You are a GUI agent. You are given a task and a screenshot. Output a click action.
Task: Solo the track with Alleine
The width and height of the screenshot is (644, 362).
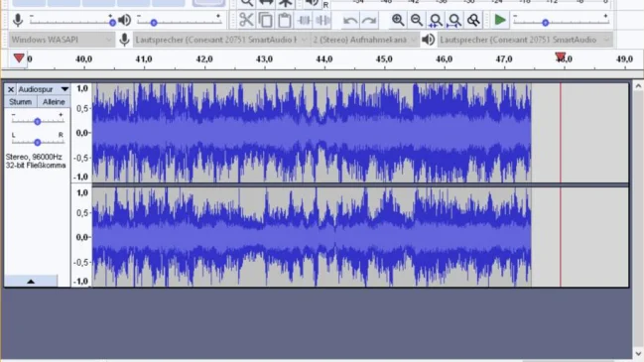tap(54, 102)
